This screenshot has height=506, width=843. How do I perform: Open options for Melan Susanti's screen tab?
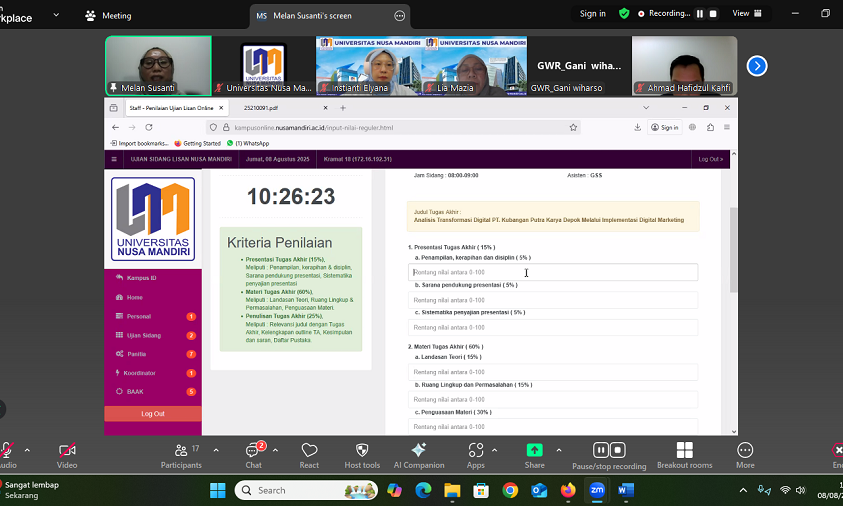pyautogui.click(x=399, y=16)
